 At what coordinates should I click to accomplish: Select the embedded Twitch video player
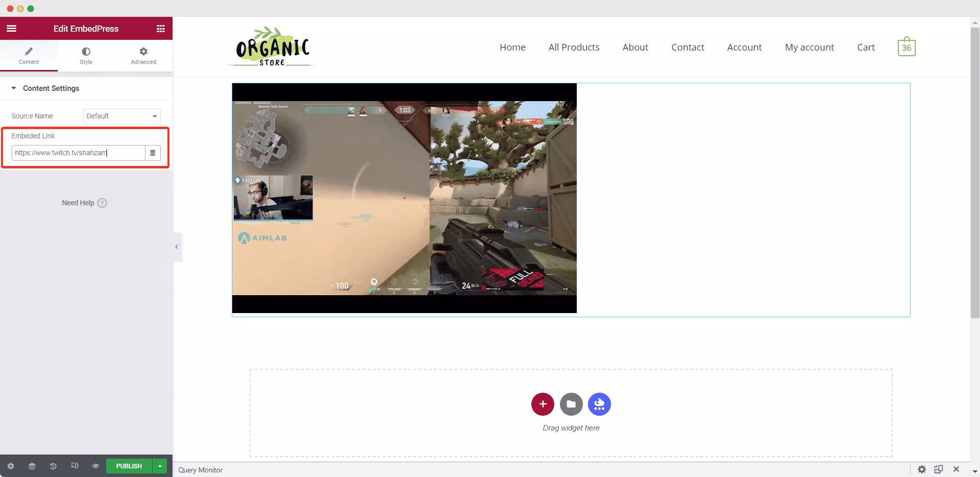(x=404, y=198)
